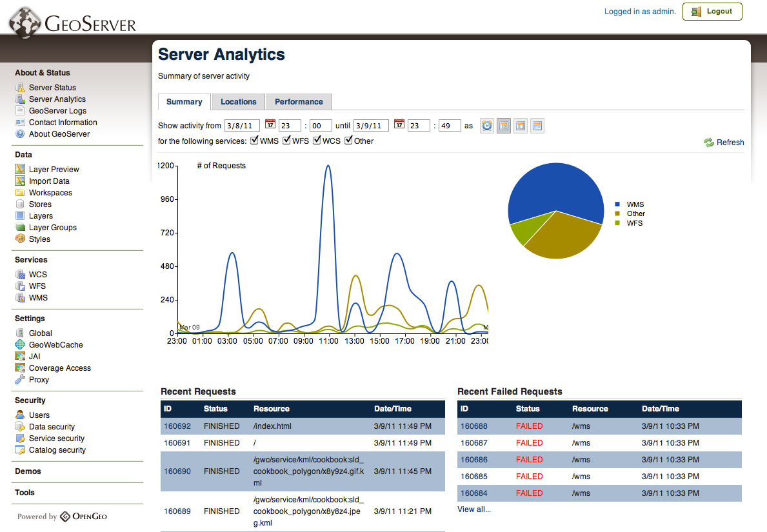
Task: Click the Styles palette icon
Action: pos(20,239)
